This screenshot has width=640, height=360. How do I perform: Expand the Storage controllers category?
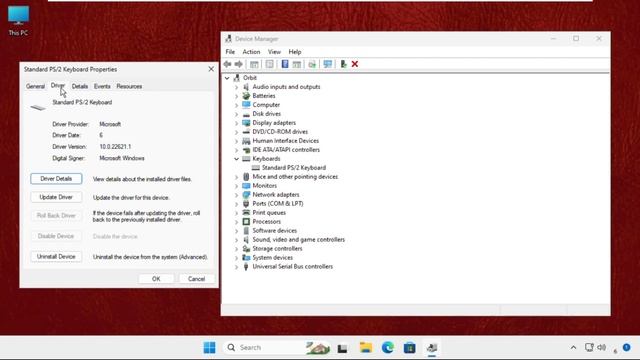click(x=236, y=249)
